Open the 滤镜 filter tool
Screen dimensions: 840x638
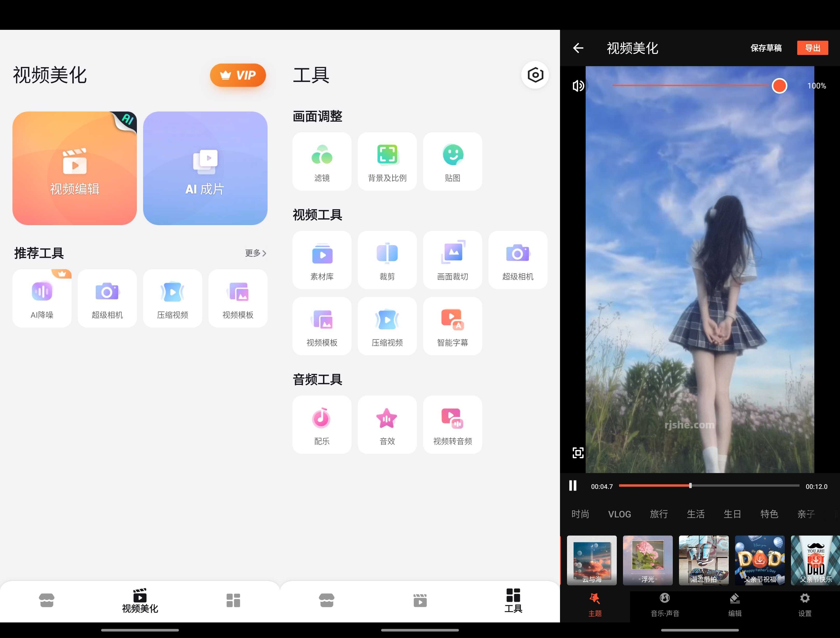[x=322, y=161]
